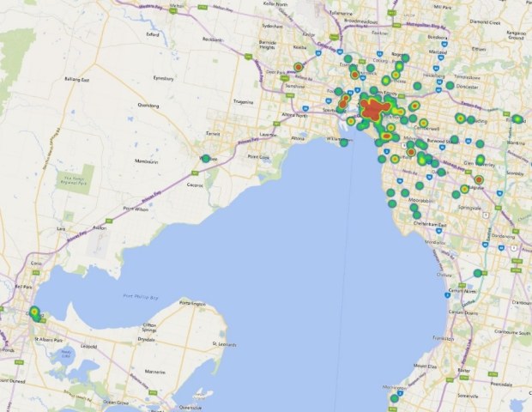This screenshot has height=412, width=532.
Task: Click the green heat spot at Williamstown
Action: [344, 142]
